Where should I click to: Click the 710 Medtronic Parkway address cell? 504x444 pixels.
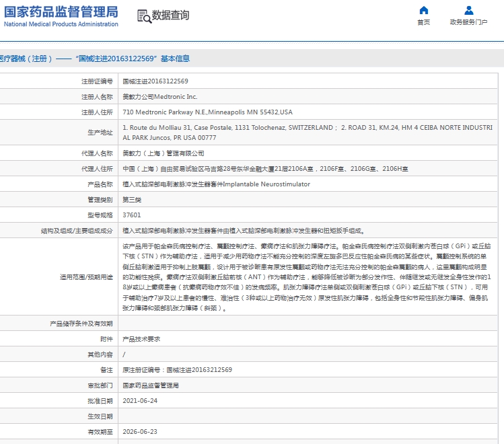coord(207,112)
